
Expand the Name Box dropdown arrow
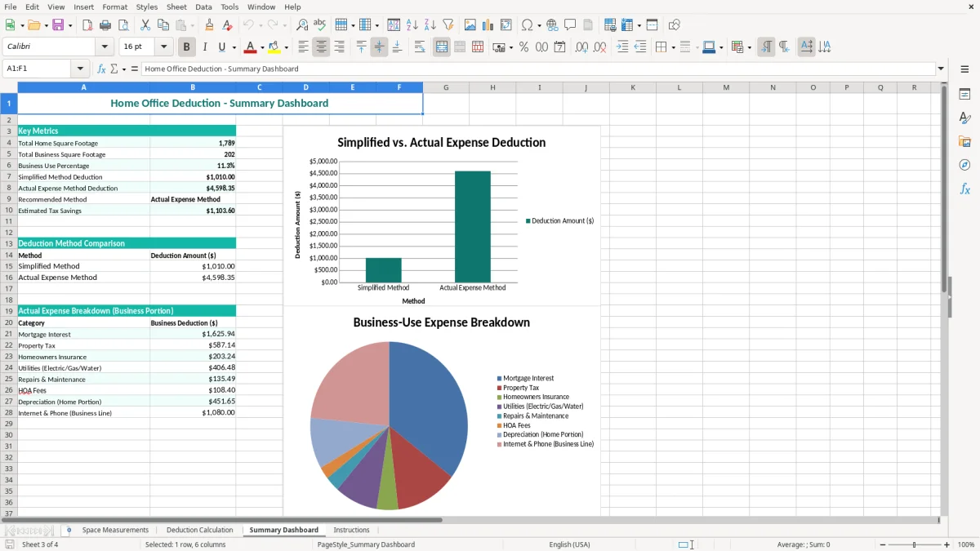pos(80,69)
